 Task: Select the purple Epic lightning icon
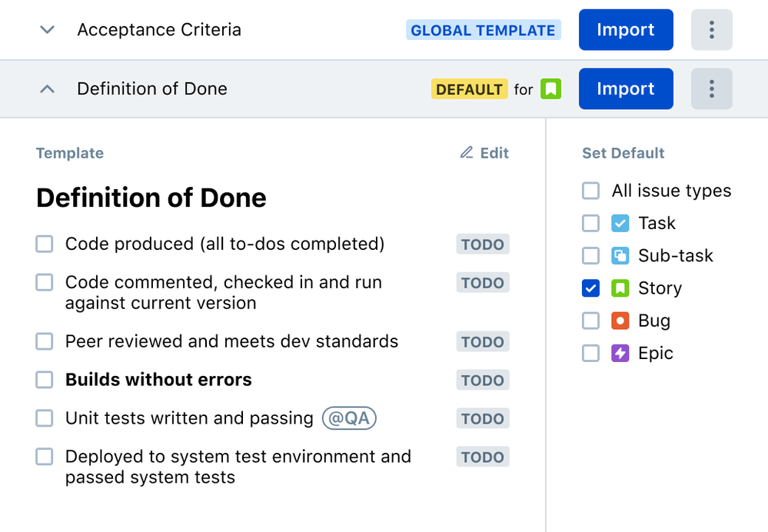point(622,352)
